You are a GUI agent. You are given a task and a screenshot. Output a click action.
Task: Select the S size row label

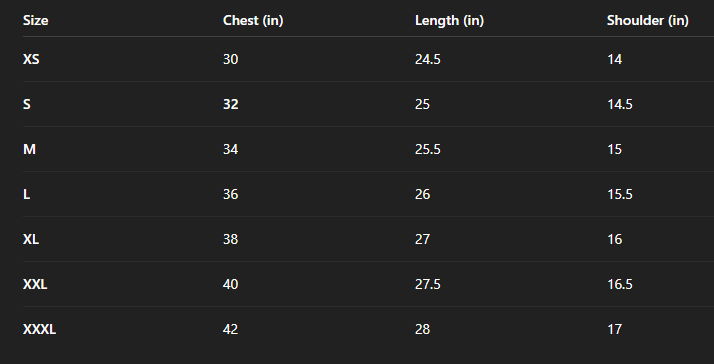coord(27,104)
